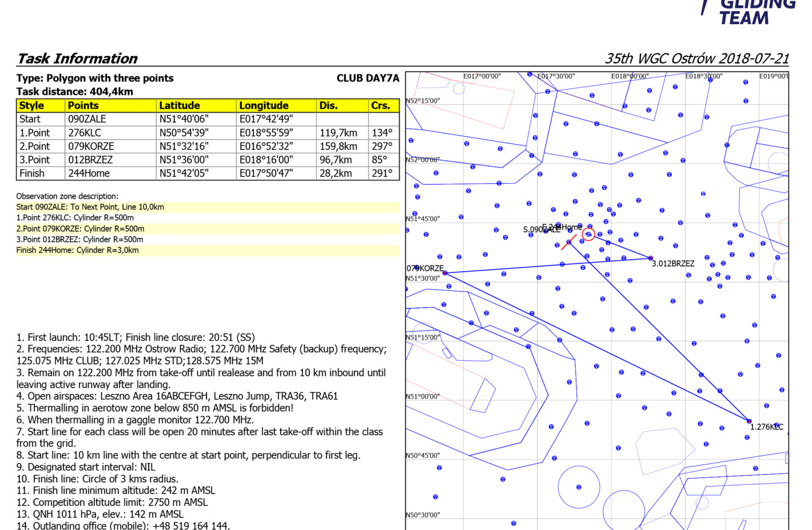Click the 244Home finish row entry

point(89,173)
